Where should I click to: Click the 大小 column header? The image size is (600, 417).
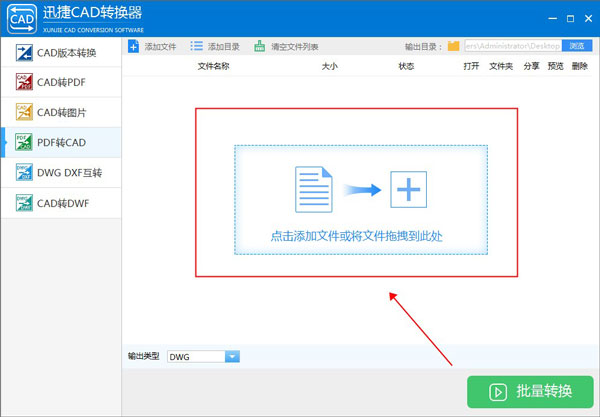pyautogui.click(x=329, y=66)
